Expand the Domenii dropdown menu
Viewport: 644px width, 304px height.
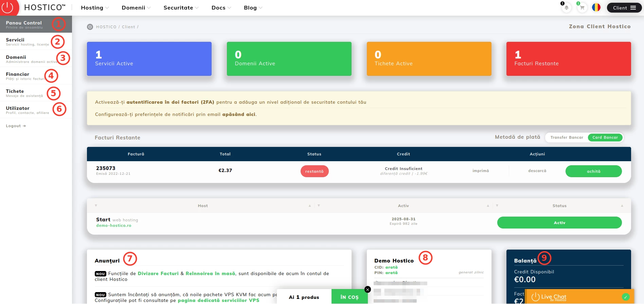pyautogui.click(x=136, y=8)
